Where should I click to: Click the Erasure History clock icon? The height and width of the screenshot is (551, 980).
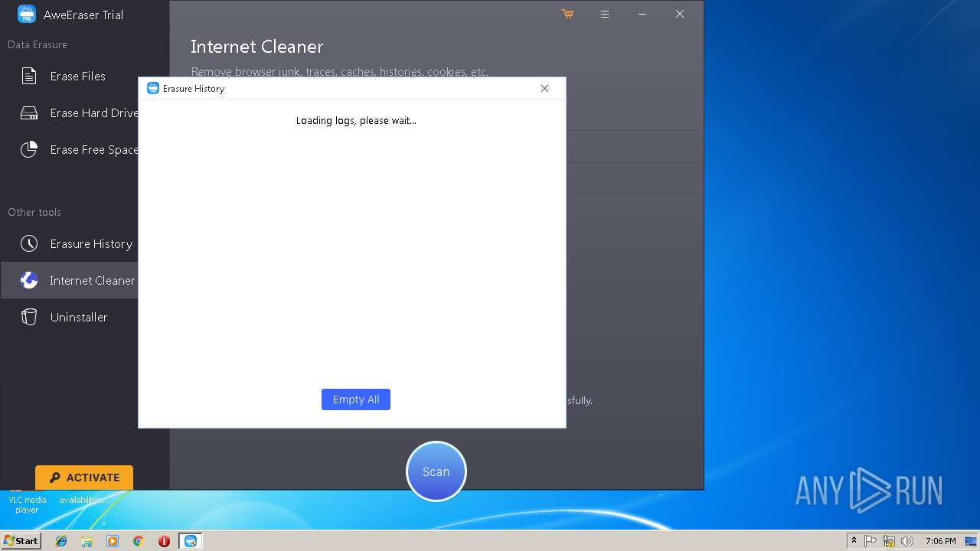(x=29, y=244)
